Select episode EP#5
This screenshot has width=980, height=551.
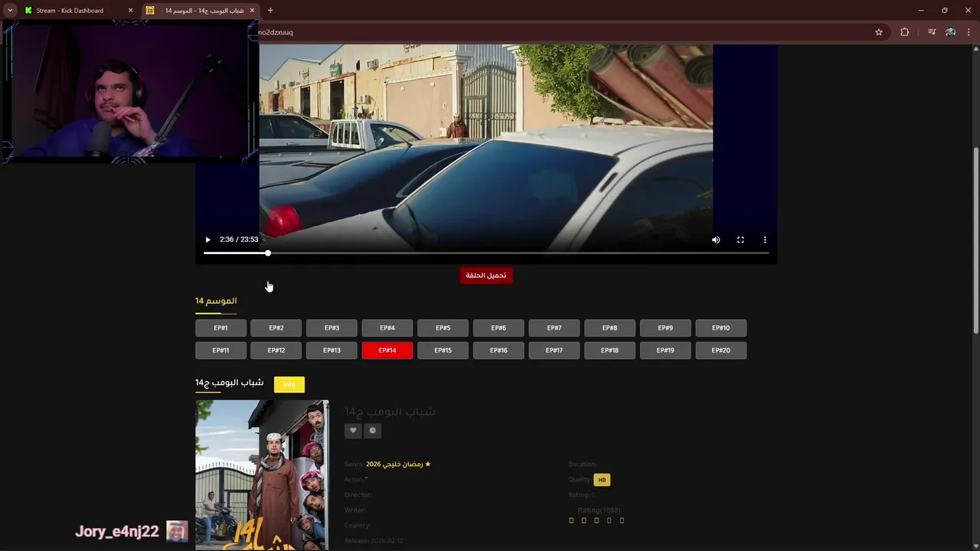[443, 328]
